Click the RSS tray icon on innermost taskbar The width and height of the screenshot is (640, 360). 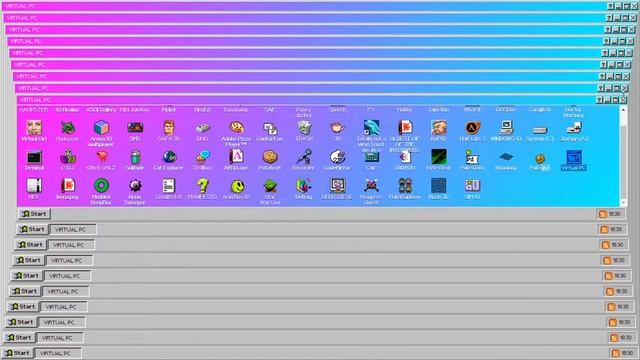coord(603,214)
